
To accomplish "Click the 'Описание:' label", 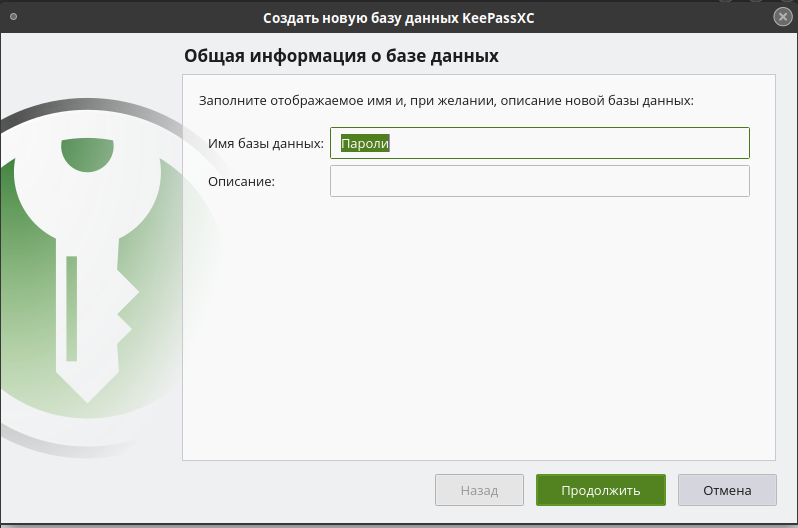I will coord(241,181).
